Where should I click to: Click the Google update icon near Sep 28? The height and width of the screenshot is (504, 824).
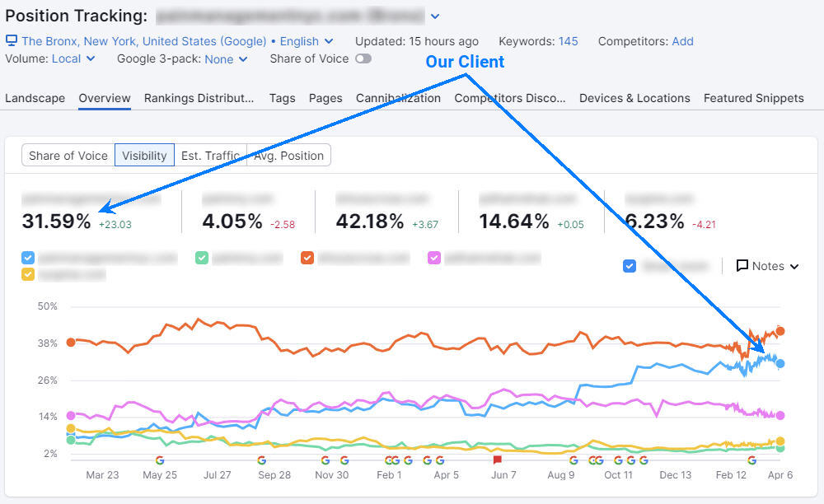tap(261, 460)
